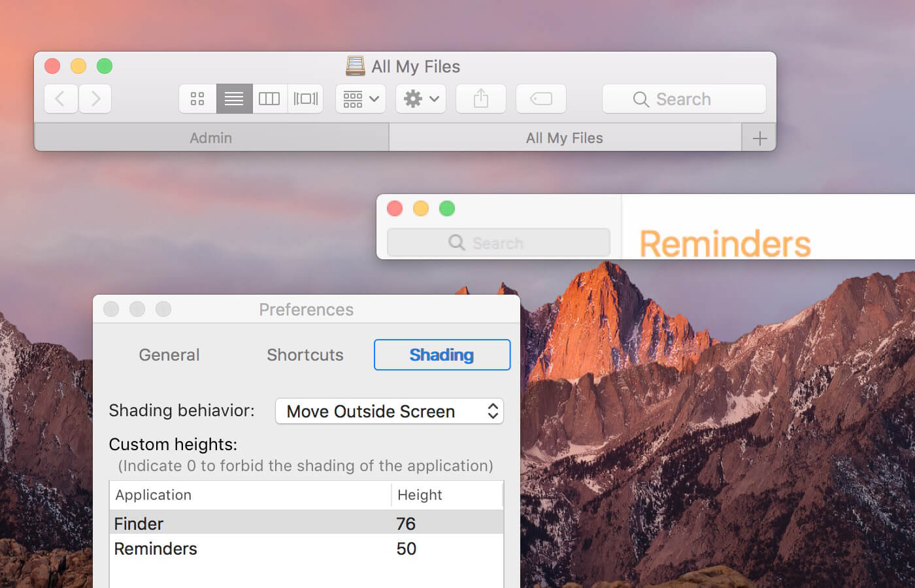This screenshot has height=588, width=915.
Task: Open the General preferences tab
Action: pos(169,355)
